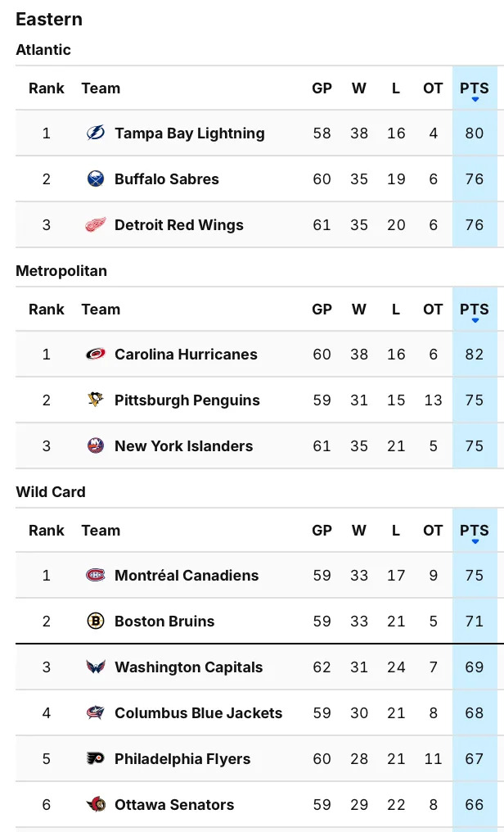
Task: Click the Carolina Hurricanes logo icon
Action: (x=96, y=355)
